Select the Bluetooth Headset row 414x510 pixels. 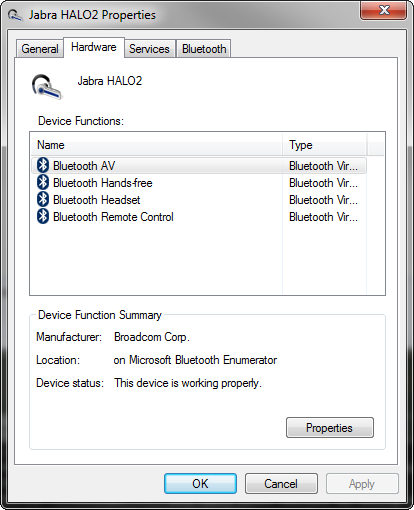[x=199, y=200]
